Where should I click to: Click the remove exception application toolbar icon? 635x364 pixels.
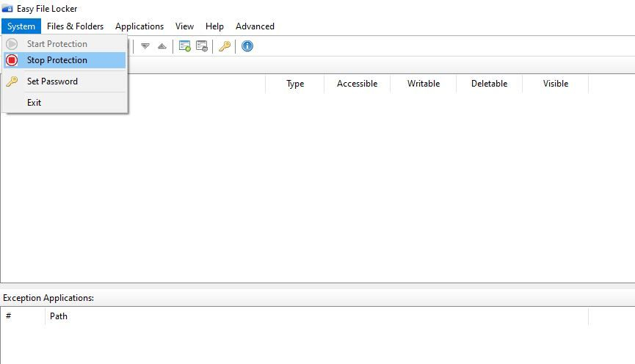tap(202, 46)
